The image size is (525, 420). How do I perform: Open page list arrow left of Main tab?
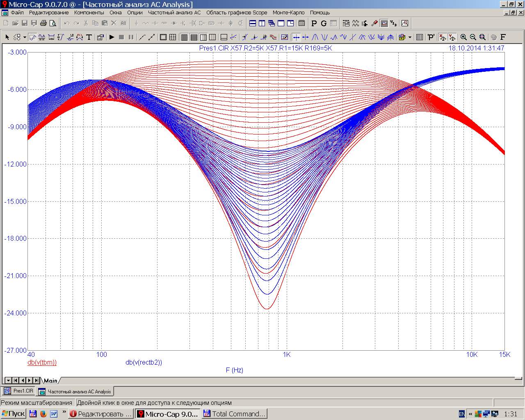[x=7, y=380]
